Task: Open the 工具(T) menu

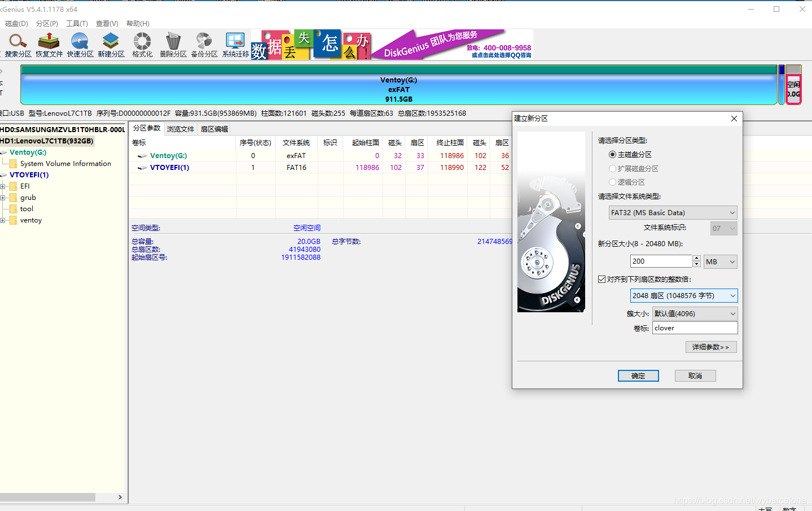Action: point(77,24)
